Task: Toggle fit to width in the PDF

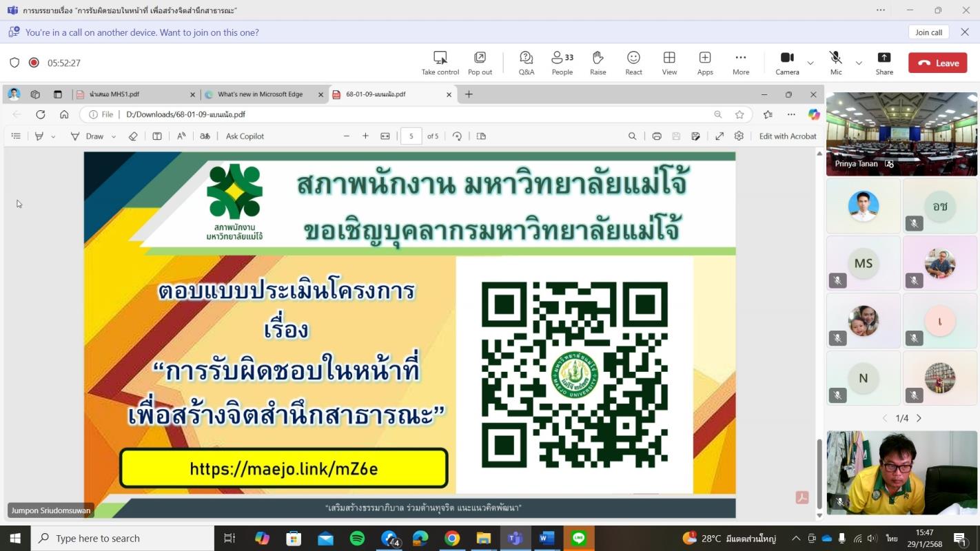Action: coord(385,136)
